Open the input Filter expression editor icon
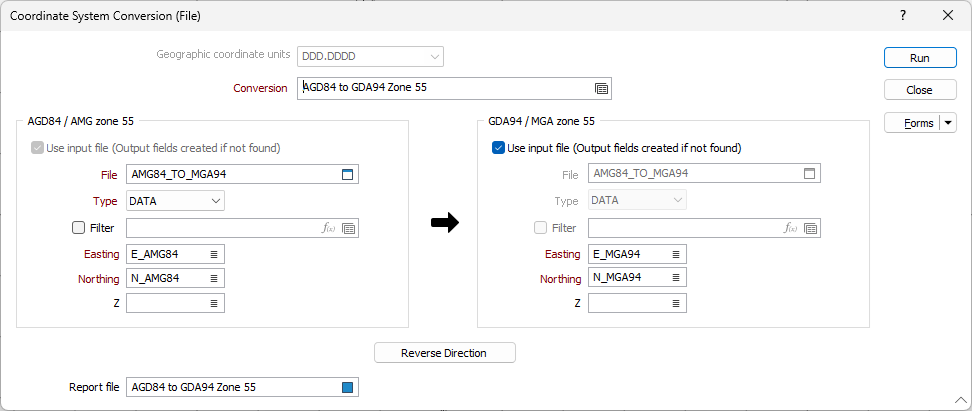This screenshot has width=972, height=411. [x=329, y=228]
